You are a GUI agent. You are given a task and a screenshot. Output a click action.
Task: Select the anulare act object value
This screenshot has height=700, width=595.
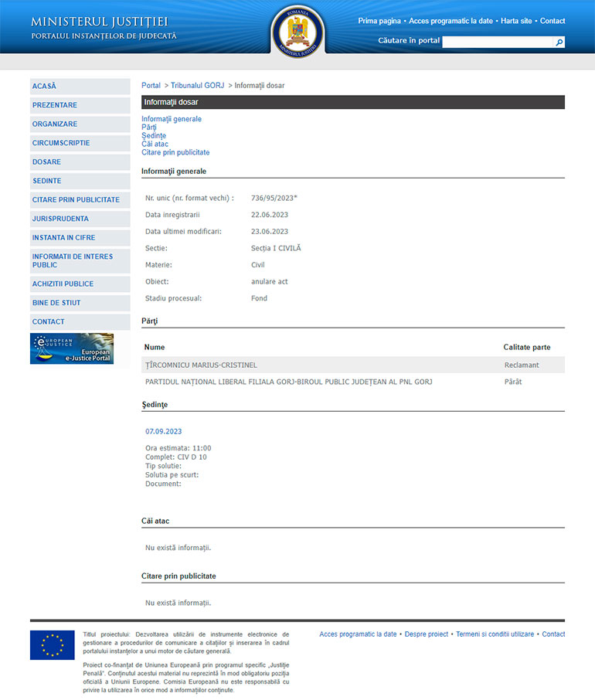coord(269,282)
